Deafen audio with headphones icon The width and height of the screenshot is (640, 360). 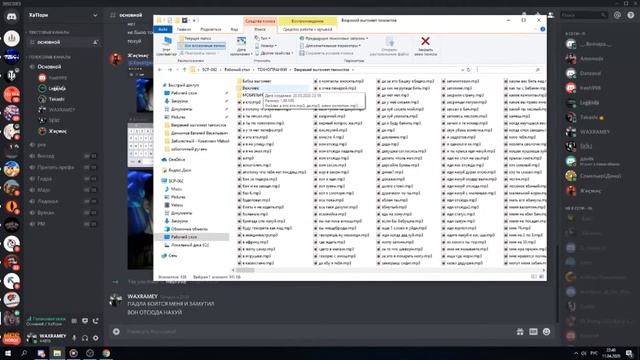pyautogui.click(x=85, y=338)
